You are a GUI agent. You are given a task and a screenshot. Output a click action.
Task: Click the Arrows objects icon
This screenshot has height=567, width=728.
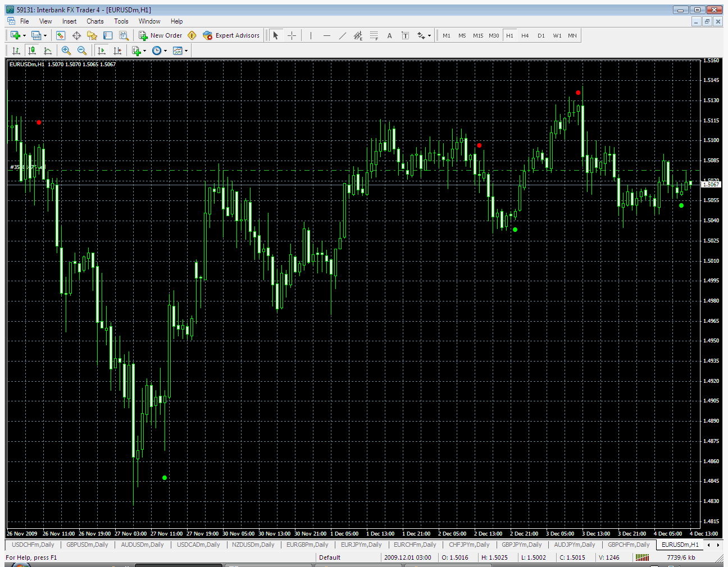pyautogui.click(x=421, y=35)
